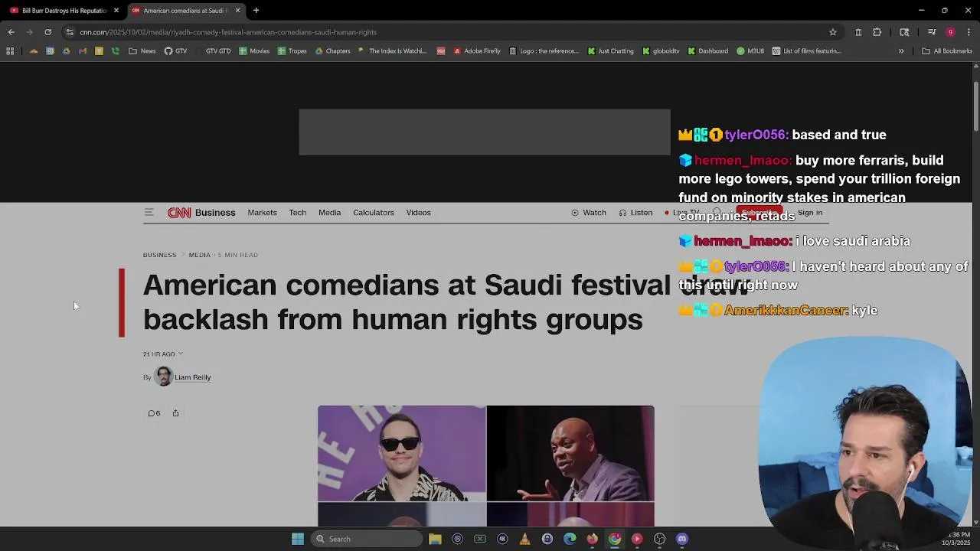Open the browser extensions puzzle icon
This screenshot has width=980, height=551.
click(877, 32)
